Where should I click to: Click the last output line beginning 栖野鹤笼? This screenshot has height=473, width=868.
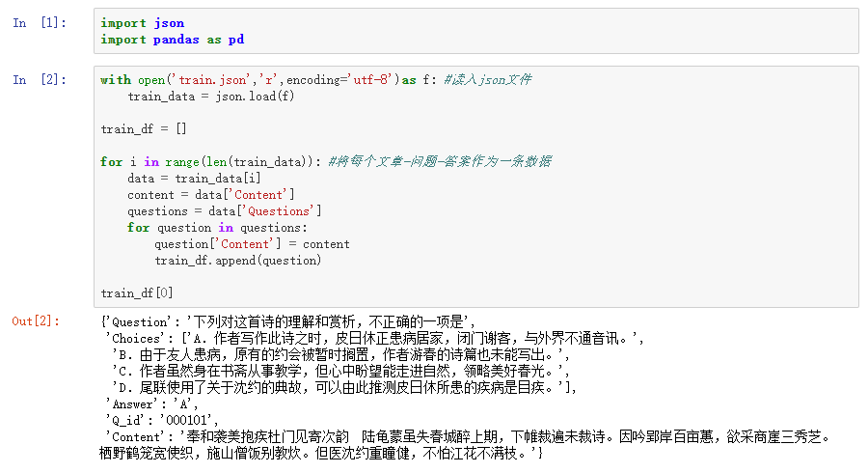321,454
